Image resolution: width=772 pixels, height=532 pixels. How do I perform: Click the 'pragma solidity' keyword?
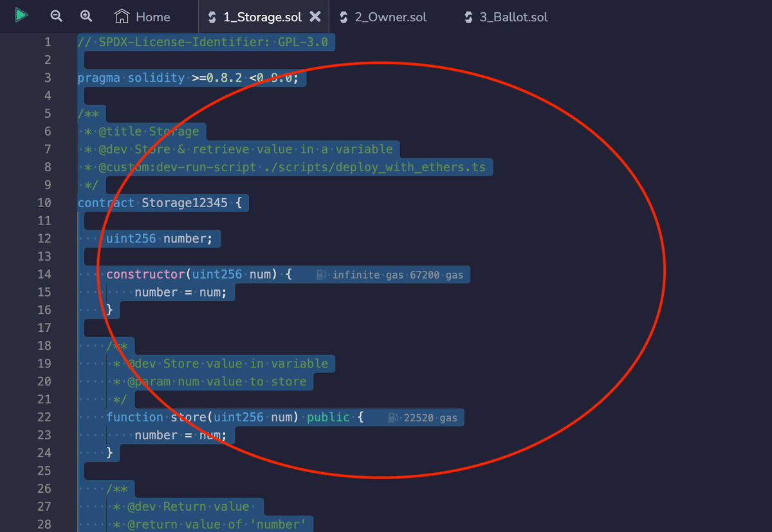point(131,78)
